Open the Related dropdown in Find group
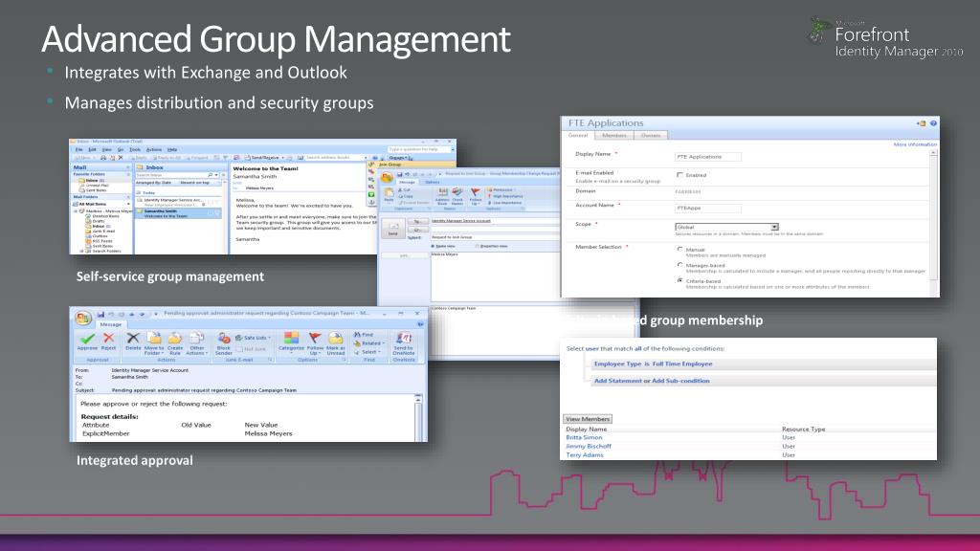This screenshot has width=980, height=551. [368, 343]
